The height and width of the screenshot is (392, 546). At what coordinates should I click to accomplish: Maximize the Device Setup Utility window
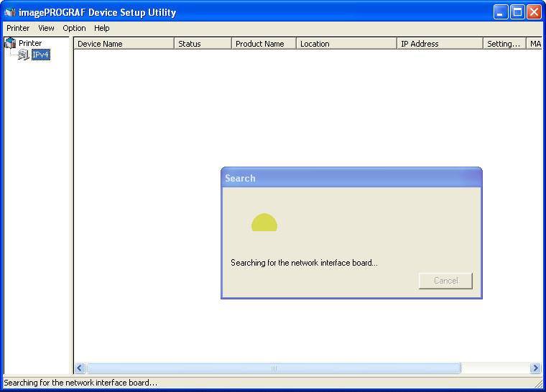(517, 12)
